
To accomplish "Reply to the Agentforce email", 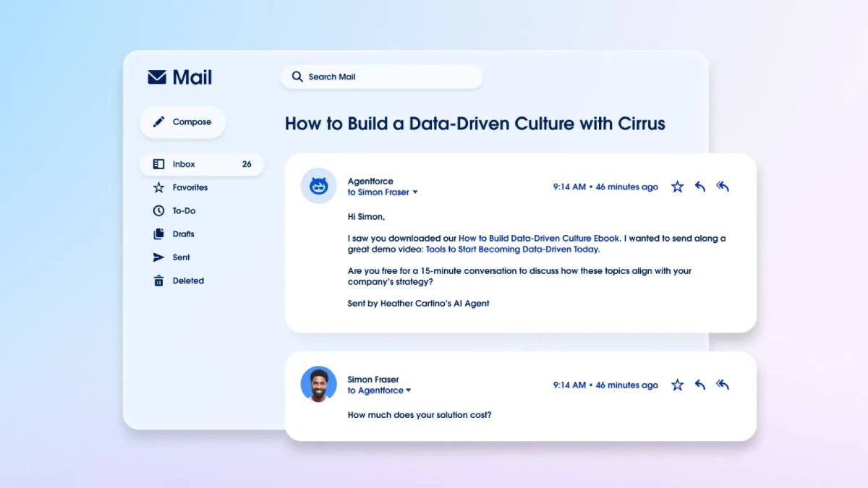I will [699, 186].
